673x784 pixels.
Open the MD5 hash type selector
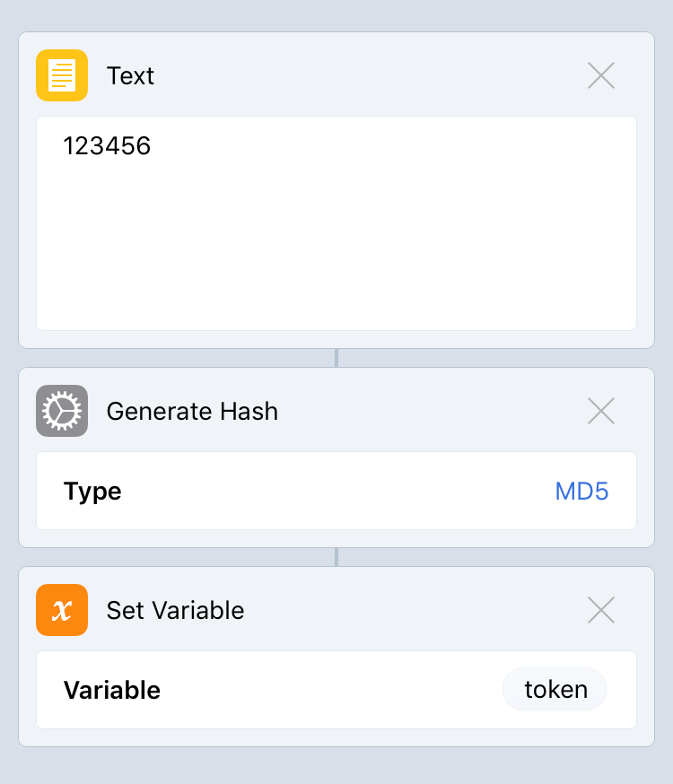click(x=581, y=492)
